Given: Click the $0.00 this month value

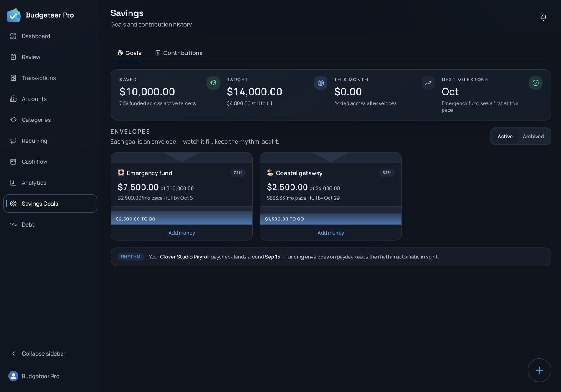Looking at the screenshot, I should click(x=348, y=92).
